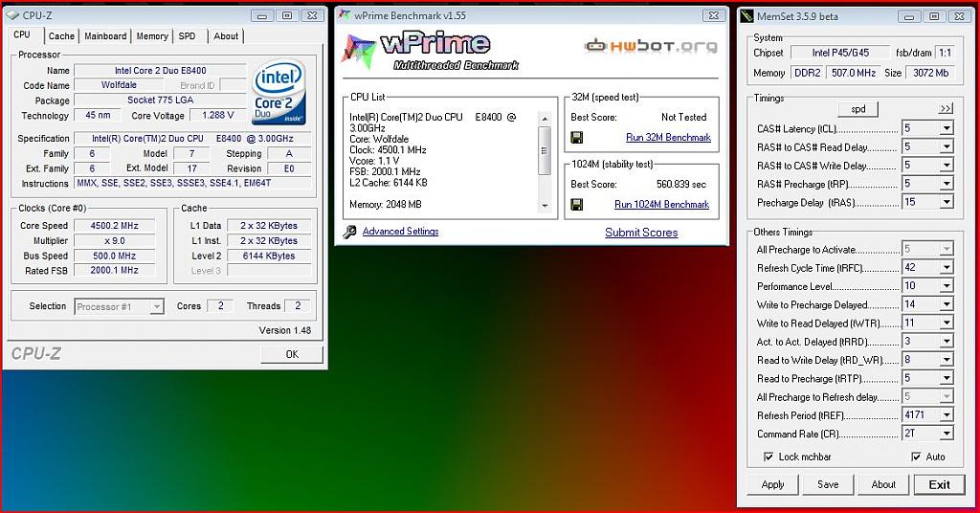The width and height of the screenshot is (980, 513).
Task: Open the Refresh Cycle Time (tRFC) dropdown
Action: [x=947, y=268]
